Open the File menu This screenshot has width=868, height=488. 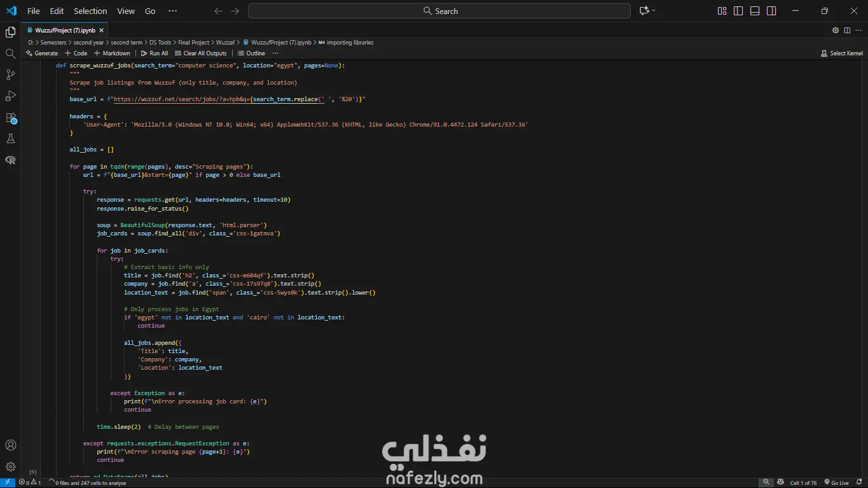tap(34, 11)
